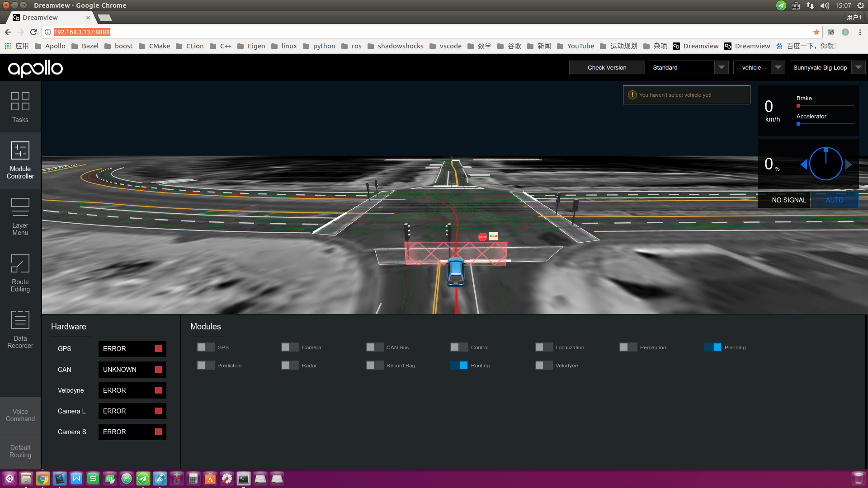Select Standard menu option
This screenshot has height=488, width=868.
[x=687, y=67]
